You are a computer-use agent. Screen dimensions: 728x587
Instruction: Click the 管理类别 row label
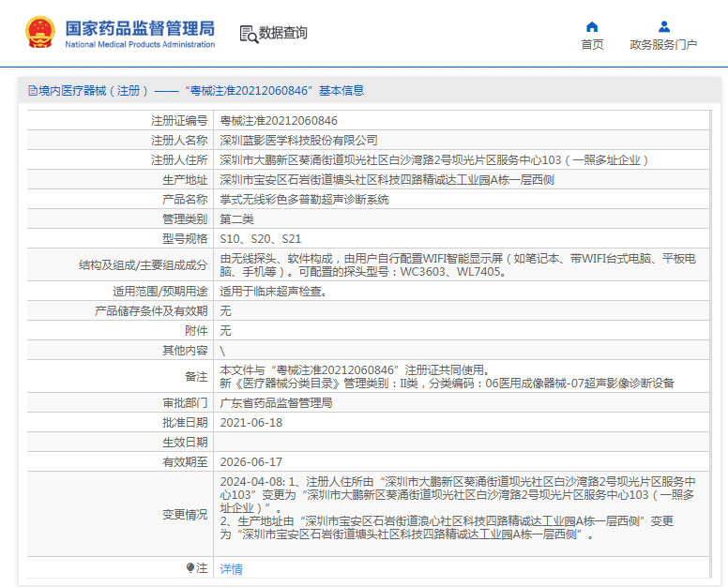click(x=185, y=219)
